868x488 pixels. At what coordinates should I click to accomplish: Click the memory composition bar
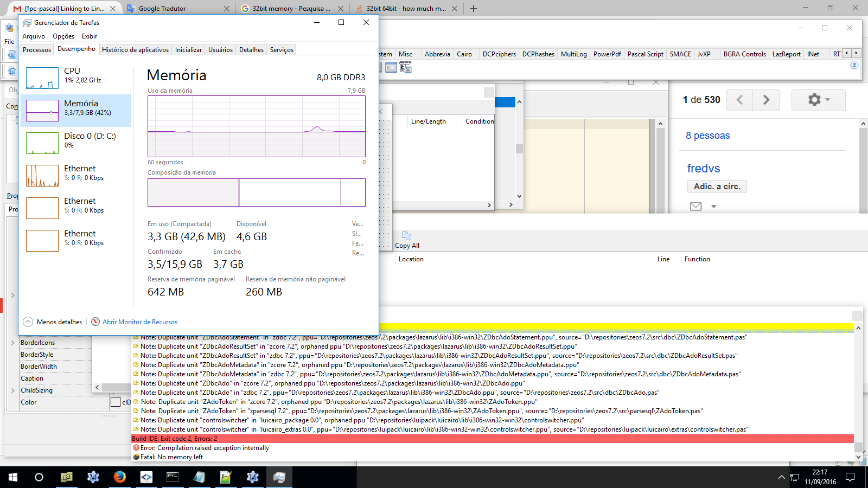click(x=257, y=192)
